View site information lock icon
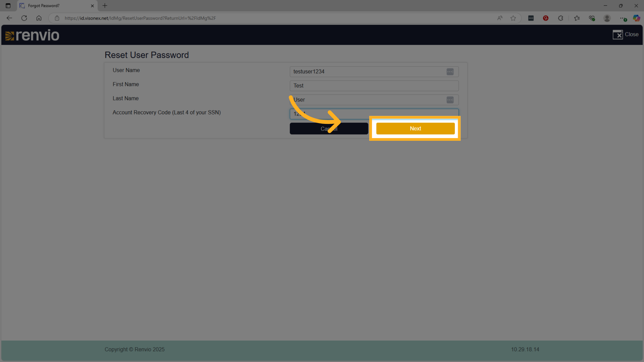This screenshot has height=362, width=644. (x=57, y=18)
